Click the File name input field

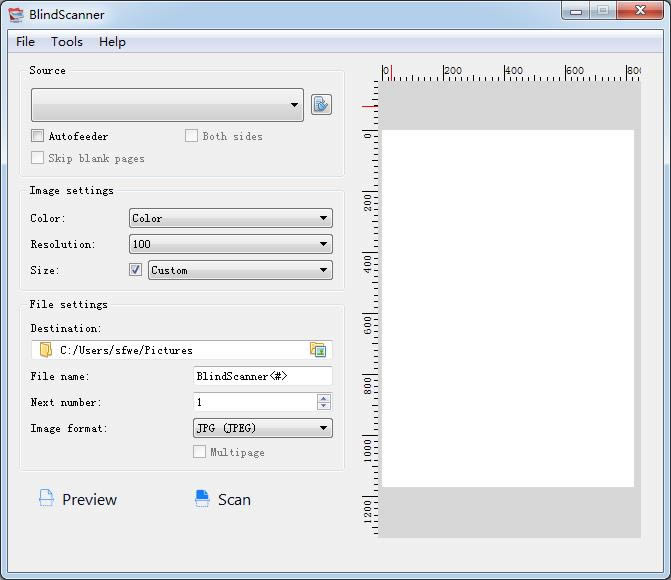(x=263, y=376)
